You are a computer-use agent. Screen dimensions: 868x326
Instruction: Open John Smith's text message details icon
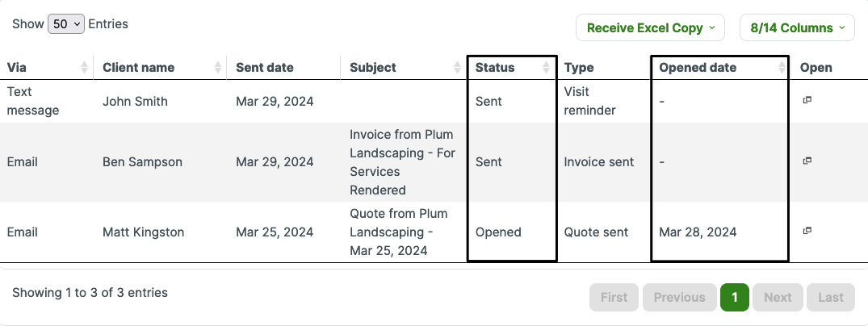coord(807,101)
